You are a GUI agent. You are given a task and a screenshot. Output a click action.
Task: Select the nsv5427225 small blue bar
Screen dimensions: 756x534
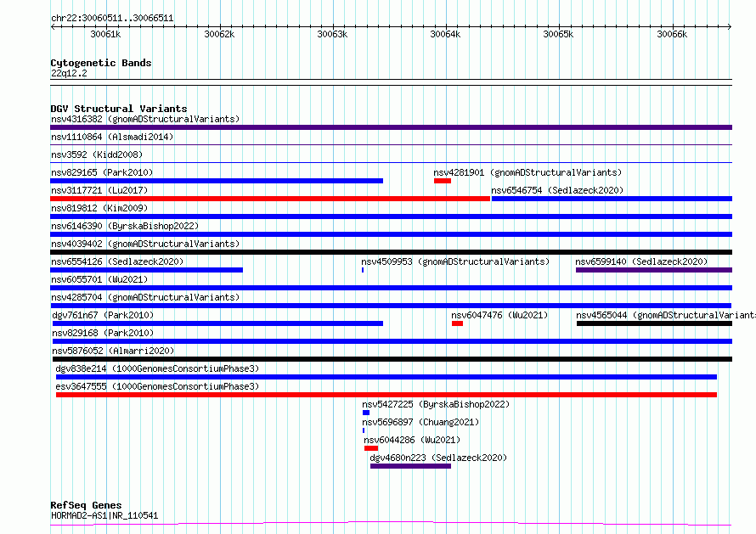[366, 413]
